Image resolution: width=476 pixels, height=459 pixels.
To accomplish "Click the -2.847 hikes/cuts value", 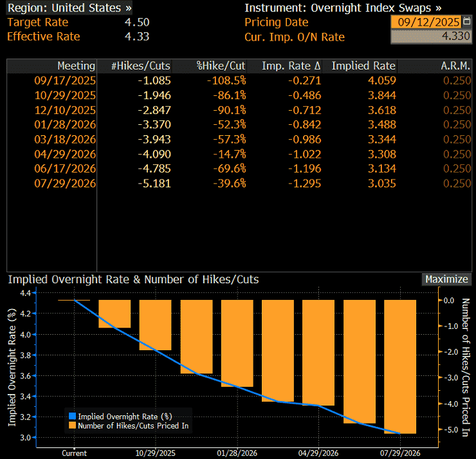I will [154, 110].
